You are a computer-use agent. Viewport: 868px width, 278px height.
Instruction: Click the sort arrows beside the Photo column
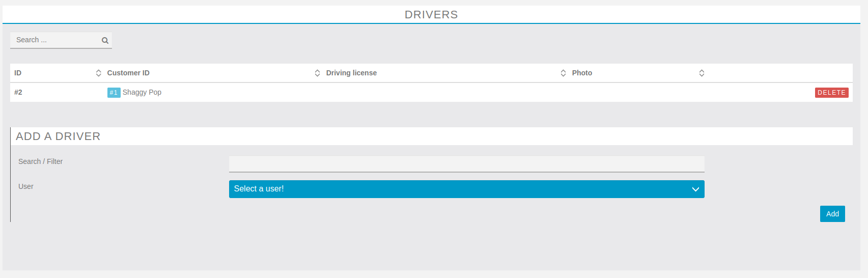[702, 73]
